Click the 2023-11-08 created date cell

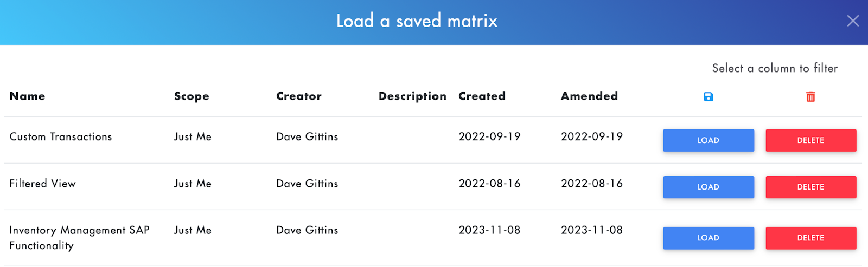click(x=489, y=230)
